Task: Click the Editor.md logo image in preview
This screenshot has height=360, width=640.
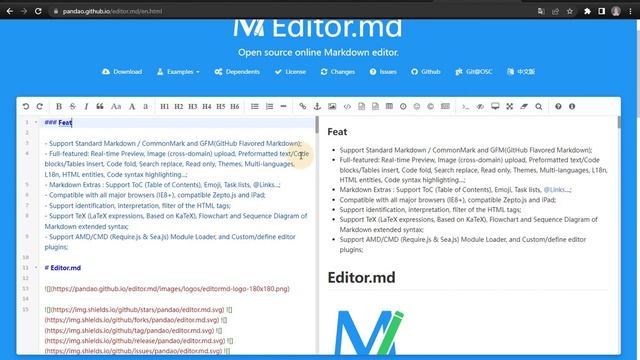Action: [369, 332]
